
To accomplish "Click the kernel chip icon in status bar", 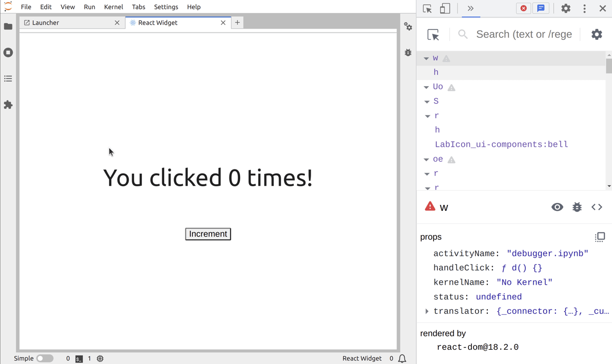I will pos(100,359).
